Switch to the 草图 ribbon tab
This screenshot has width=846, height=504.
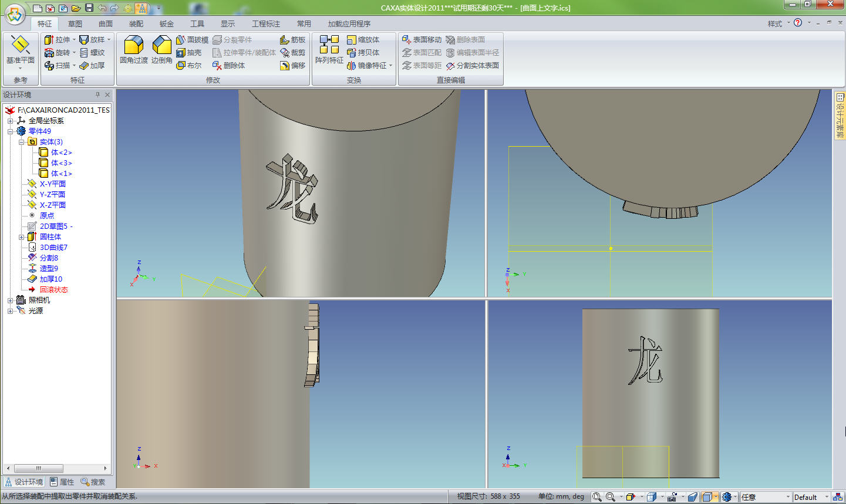75,24
